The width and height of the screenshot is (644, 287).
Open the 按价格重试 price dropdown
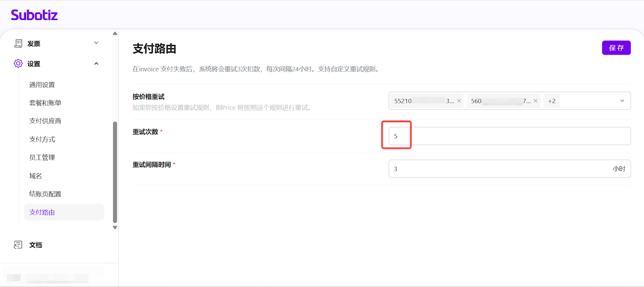coord(622,101)
